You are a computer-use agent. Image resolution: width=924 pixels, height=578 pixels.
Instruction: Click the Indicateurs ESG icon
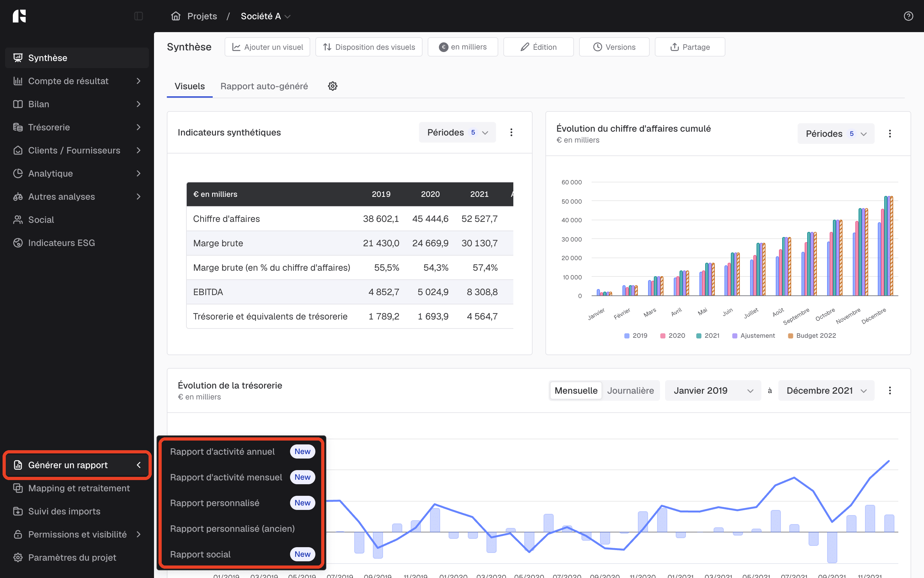pos(18,243)
